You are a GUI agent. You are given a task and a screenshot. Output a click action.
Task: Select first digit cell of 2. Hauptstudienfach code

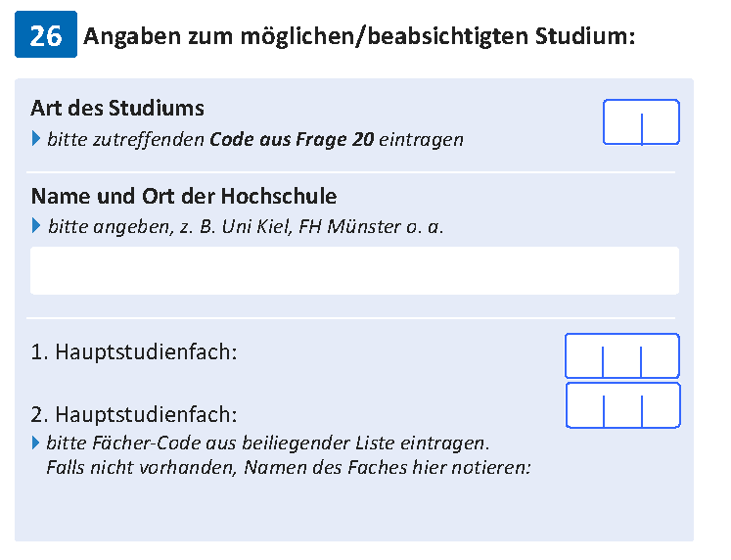pyautogui.click(x=584, y=405)
